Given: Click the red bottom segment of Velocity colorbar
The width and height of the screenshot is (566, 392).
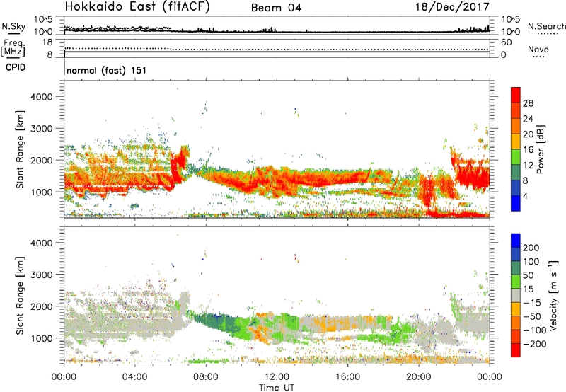Looking at the screenshot, I should [x=516, y=350].
